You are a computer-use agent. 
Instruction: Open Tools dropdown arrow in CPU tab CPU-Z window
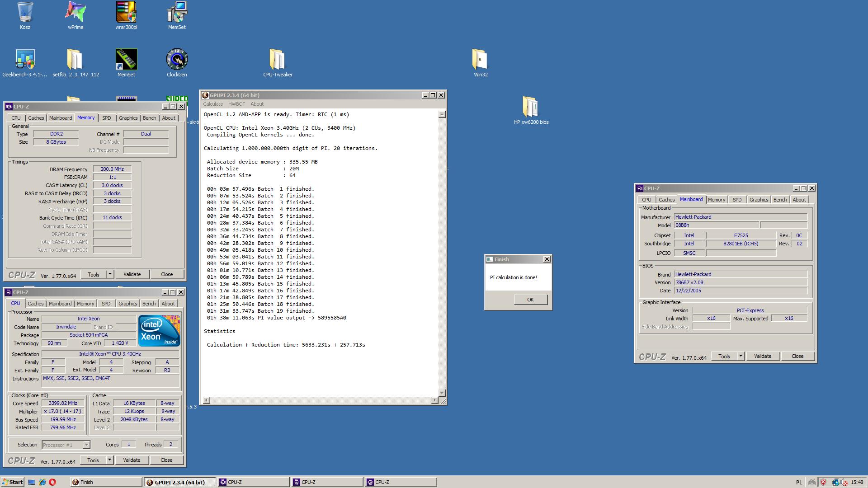click(109, 460)
